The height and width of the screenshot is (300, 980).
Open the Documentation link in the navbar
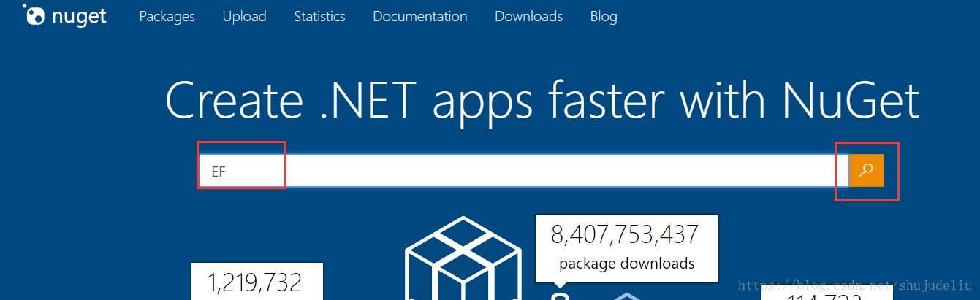point(419,16)
